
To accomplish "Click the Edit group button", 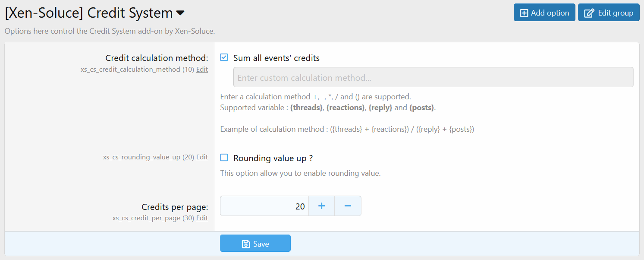I will point(609,13).
